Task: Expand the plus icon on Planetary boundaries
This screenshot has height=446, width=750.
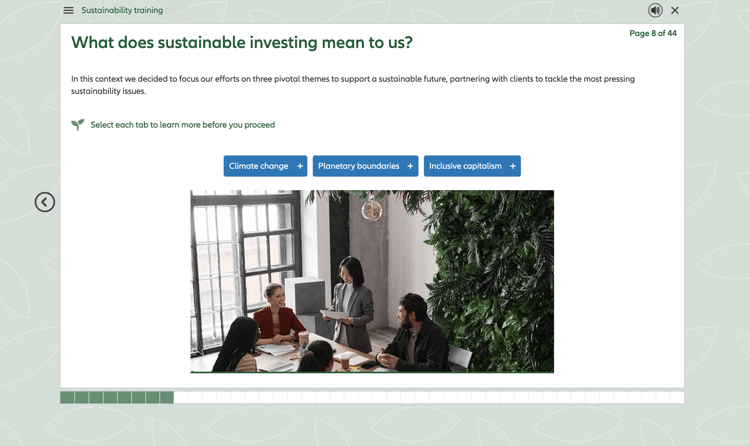Action: pyautogui.click(x=410, y=166)
